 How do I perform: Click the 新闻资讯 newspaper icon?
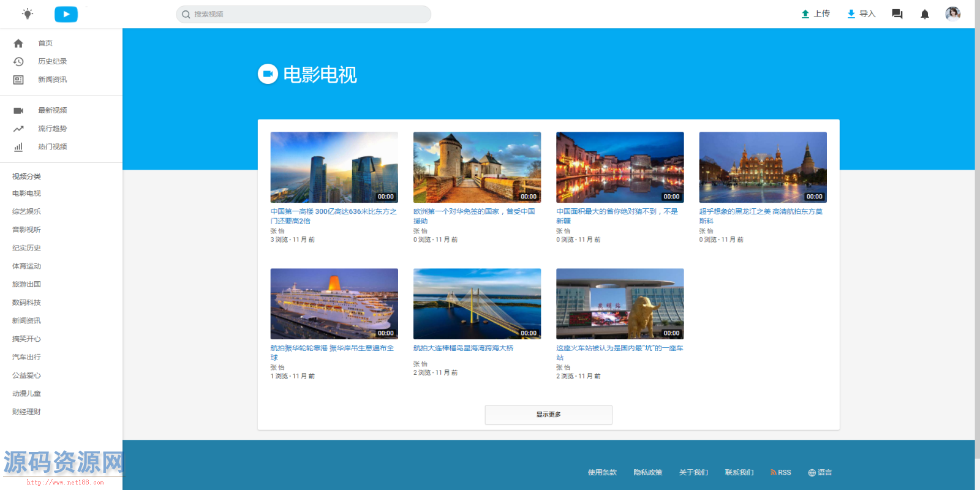tap(18, 80)
